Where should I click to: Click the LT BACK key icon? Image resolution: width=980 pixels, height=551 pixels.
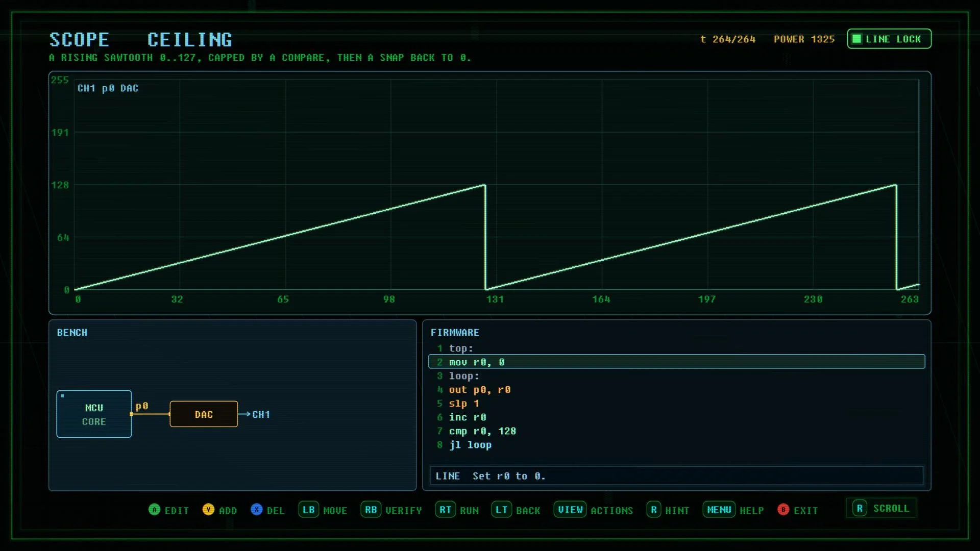coord(502,510)
